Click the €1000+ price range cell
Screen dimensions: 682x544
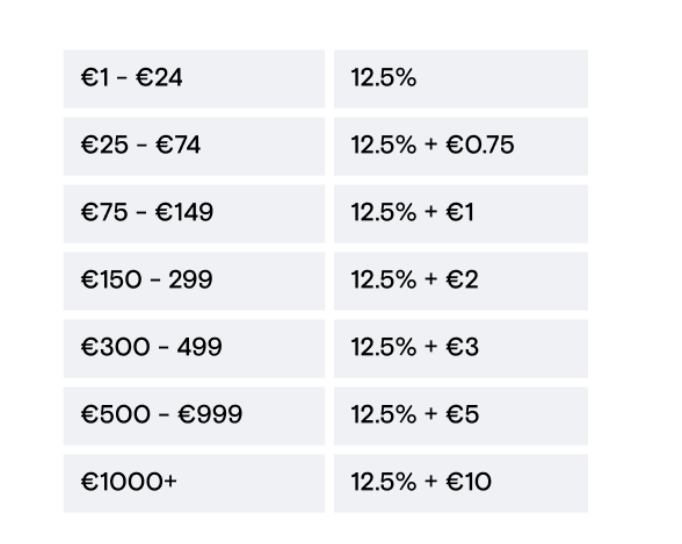click(194, 483)
